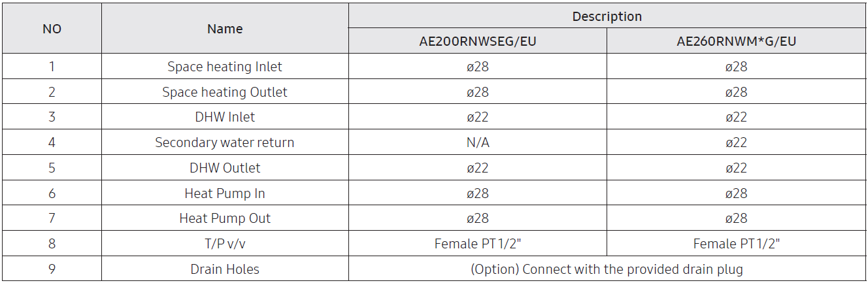Click the AE260RNWM*G/EU model header

coord(736,41)
